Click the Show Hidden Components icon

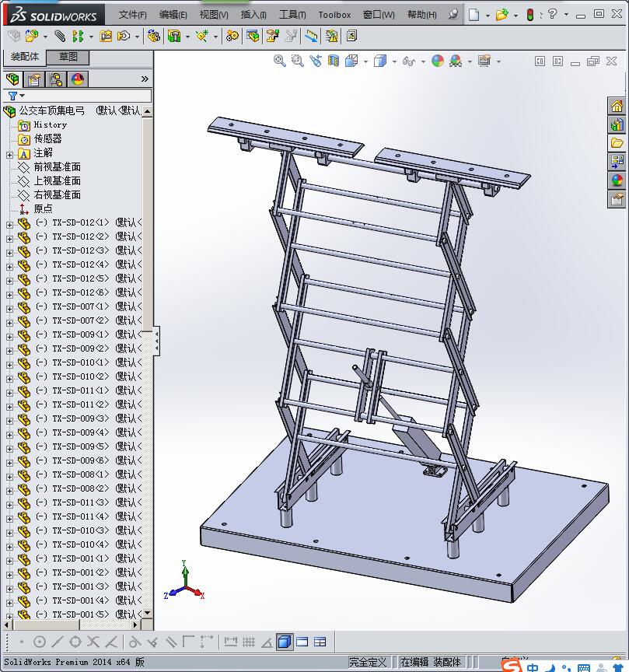click(153, 36)
